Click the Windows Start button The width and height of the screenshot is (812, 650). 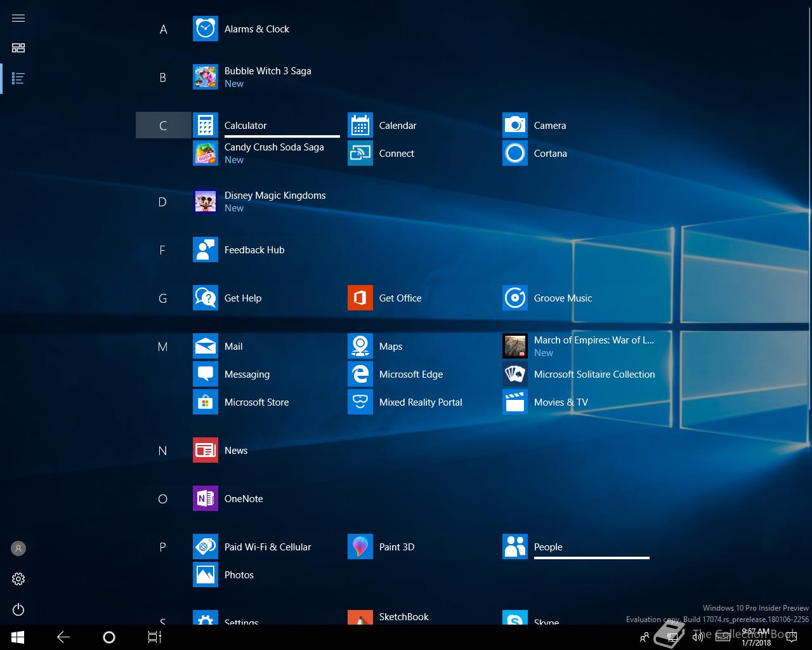coord(18,637)
